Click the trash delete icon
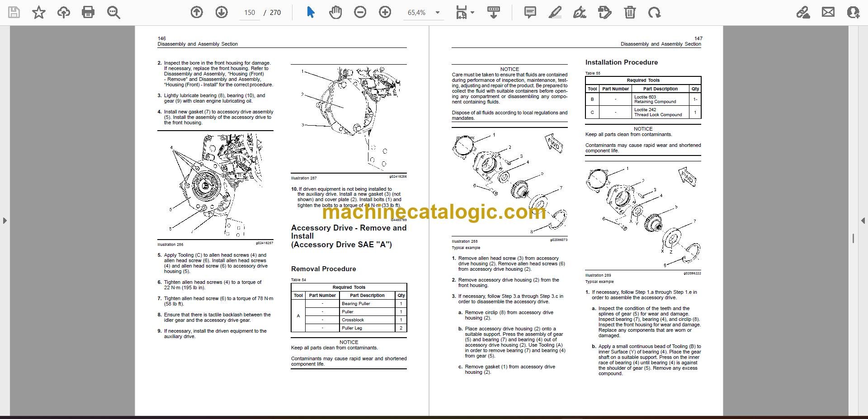868x419 pixels. 630,12
